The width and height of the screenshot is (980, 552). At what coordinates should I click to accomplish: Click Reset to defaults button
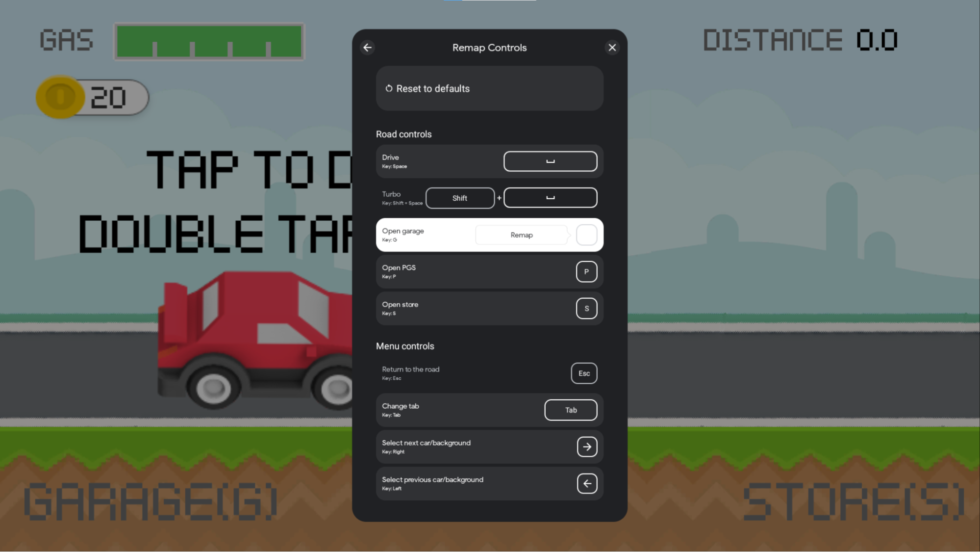489,88
